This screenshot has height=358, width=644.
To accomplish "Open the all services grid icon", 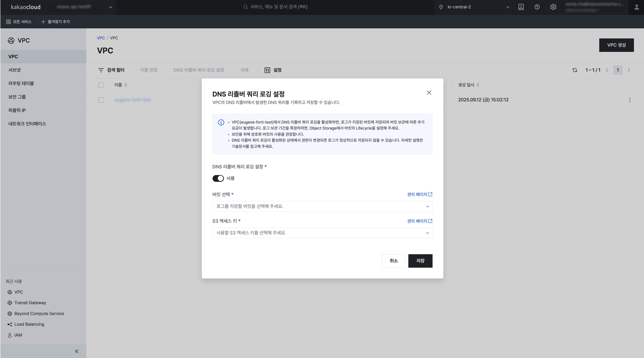I will (8, 22).
